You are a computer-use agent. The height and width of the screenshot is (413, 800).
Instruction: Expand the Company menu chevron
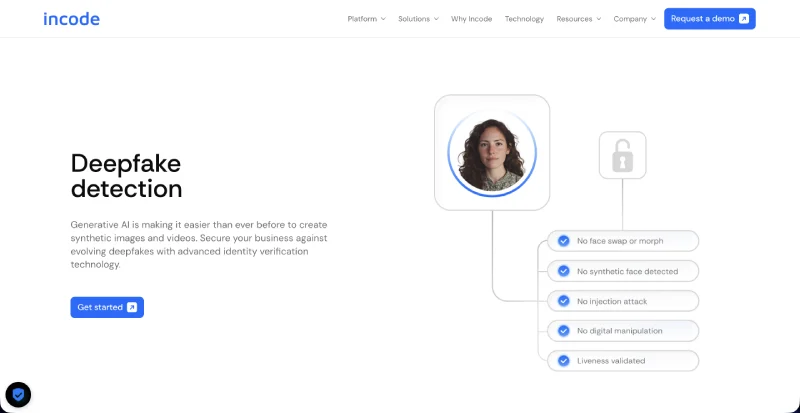(x=654, y=19)
